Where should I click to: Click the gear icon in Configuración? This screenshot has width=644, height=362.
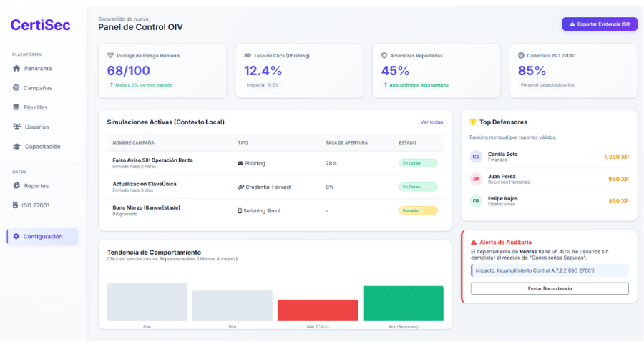(16, 237)
